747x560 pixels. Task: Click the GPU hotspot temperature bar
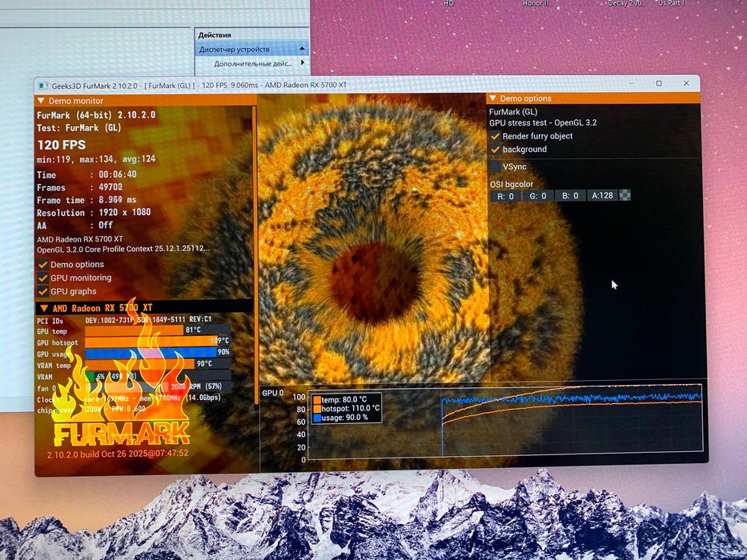pyautogui.click(x=158, y=342)
